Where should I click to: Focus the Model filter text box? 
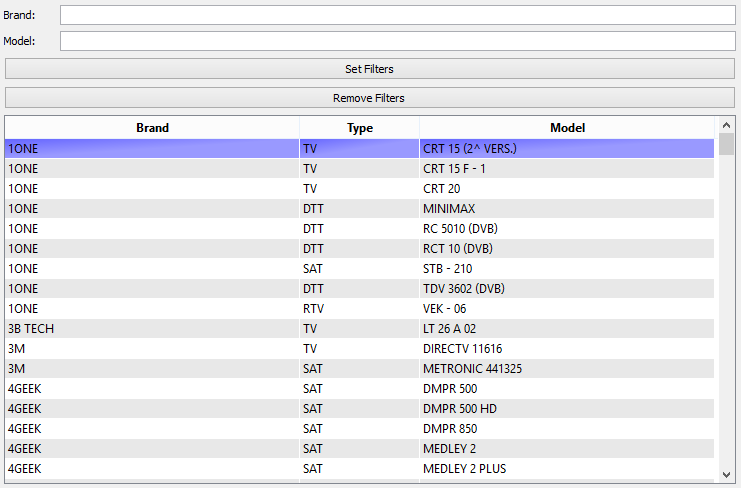click(397, 41)
